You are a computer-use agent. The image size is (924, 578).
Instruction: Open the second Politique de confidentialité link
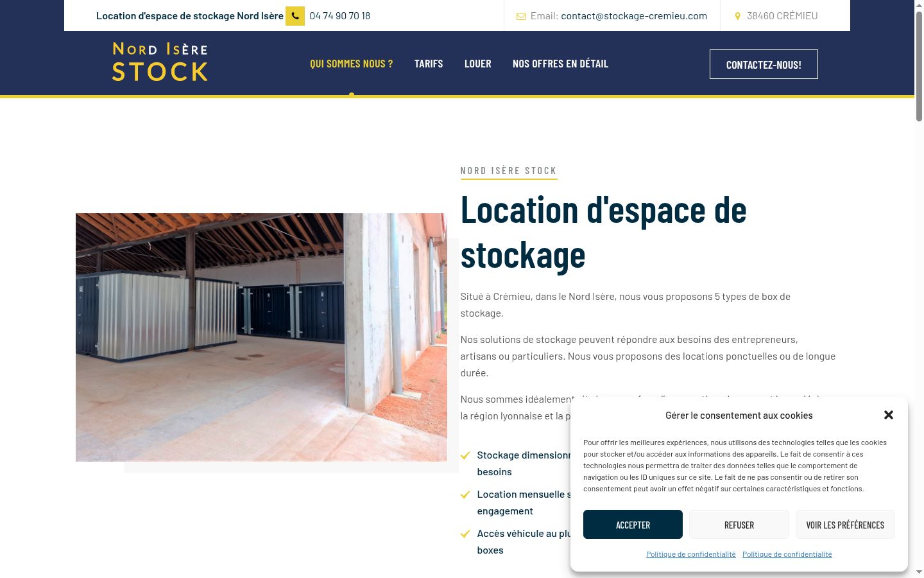coord(787,554)
